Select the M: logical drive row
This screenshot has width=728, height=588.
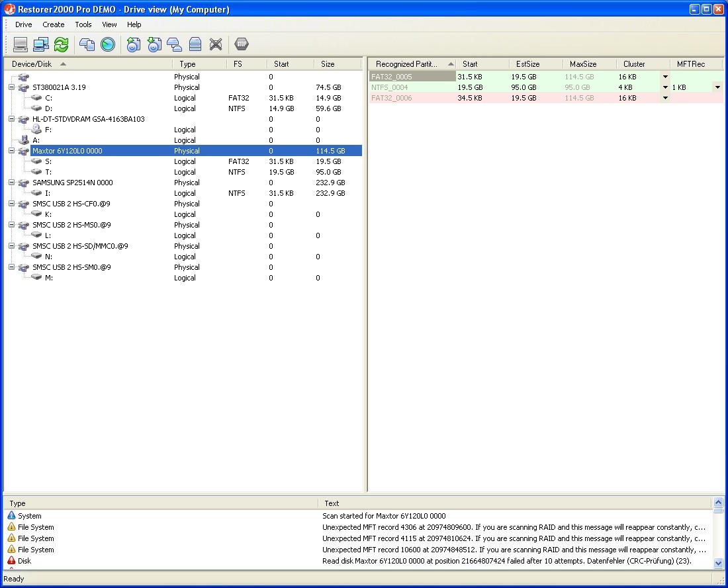(x=183, y=278)
